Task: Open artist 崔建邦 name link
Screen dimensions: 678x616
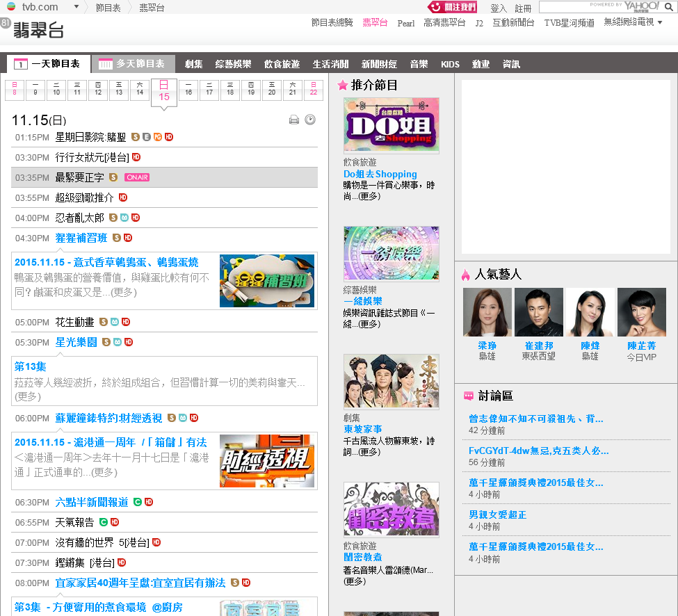Action: 539,346
